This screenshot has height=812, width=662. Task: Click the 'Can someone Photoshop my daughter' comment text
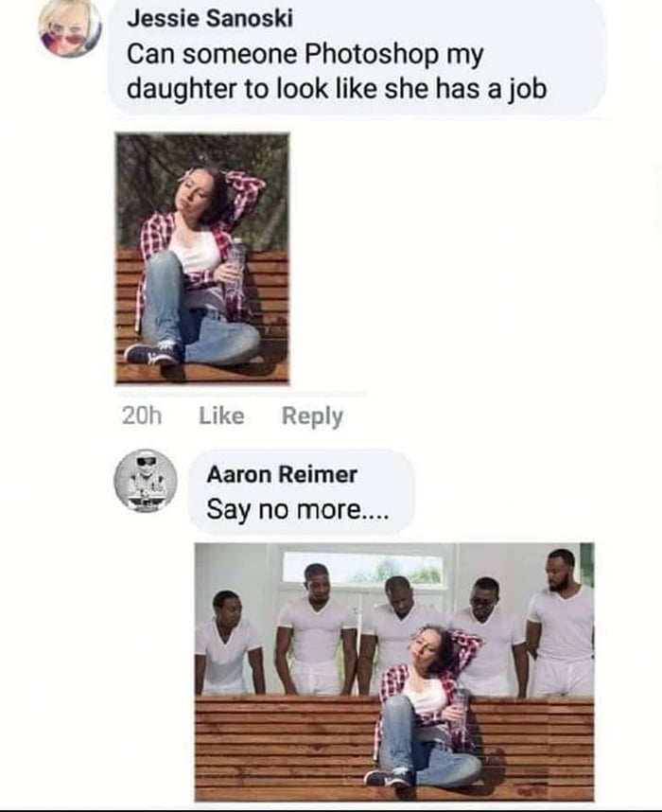[337, 72]
